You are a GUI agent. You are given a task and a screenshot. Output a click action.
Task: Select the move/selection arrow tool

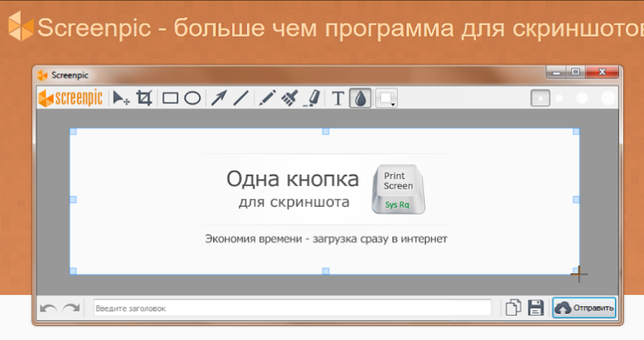point(121,98)
